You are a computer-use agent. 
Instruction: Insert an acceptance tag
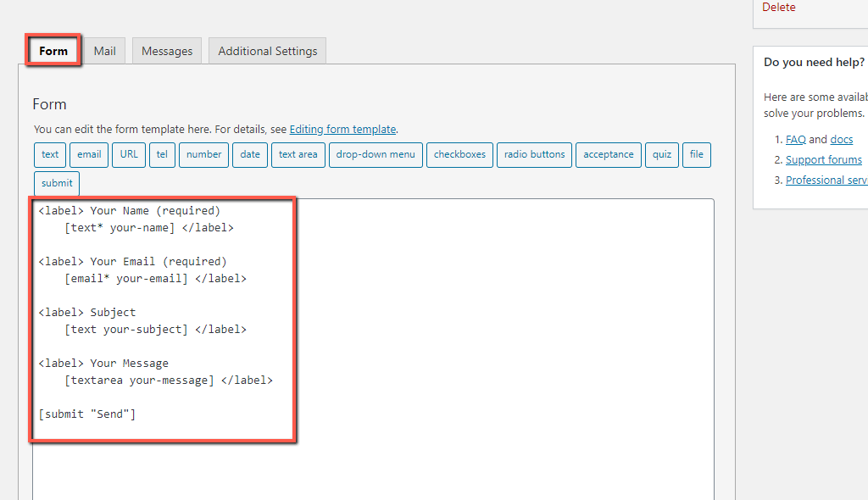click(609, 154)
